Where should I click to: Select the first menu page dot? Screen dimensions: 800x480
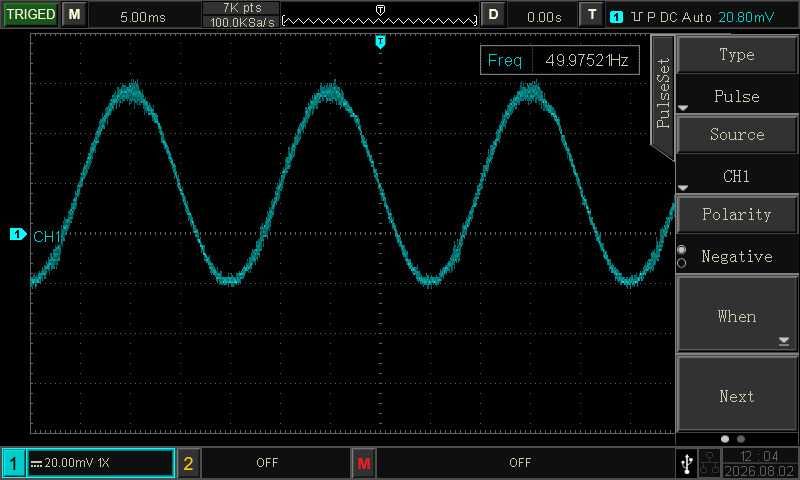[725, 439]
